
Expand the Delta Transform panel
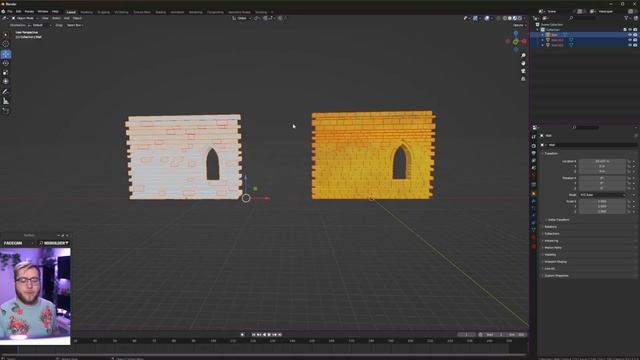[x=559, y=220]
